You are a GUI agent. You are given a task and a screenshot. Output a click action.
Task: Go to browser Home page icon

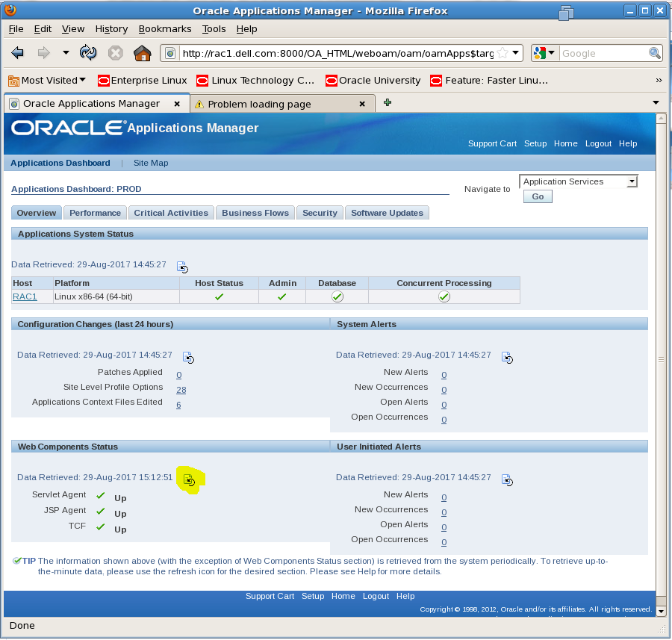[143, 53]
